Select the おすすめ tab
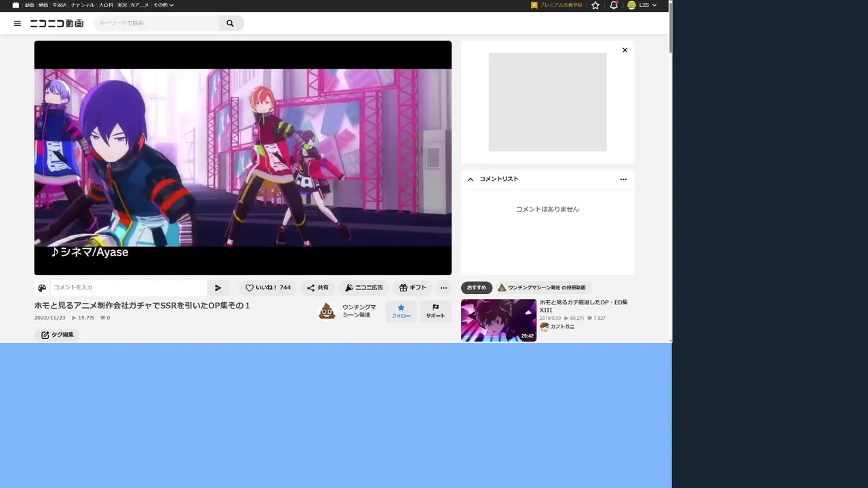 point(477,287)
